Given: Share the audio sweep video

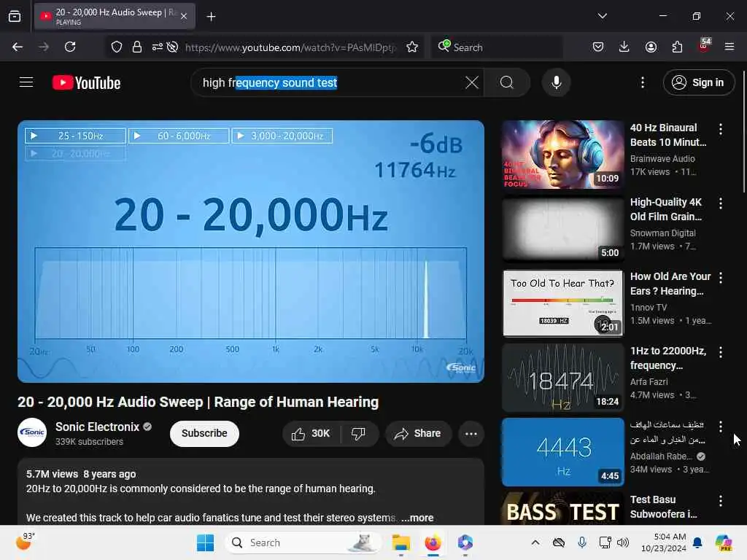Looking at the screenshot, I should [x=418, y=433].
